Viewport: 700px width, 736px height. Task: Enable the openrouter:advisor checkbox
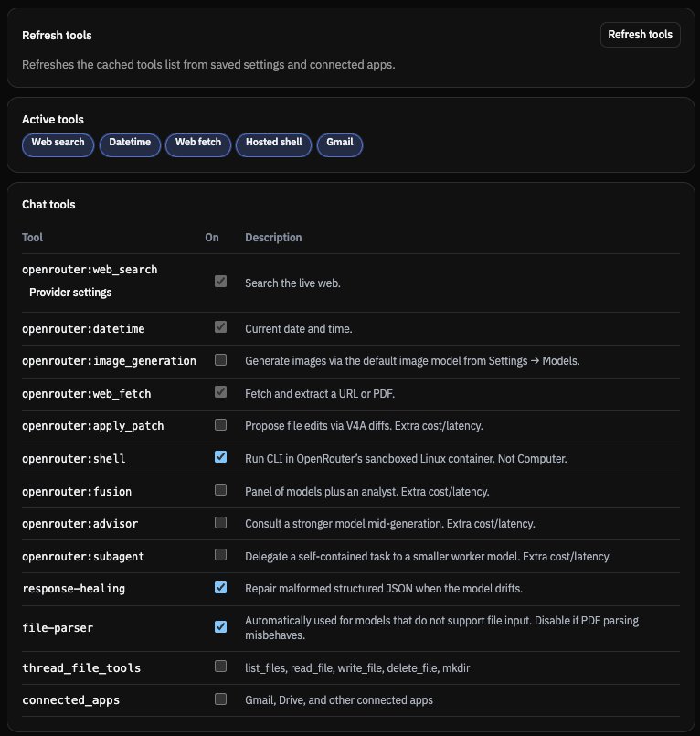click(220, 522)
